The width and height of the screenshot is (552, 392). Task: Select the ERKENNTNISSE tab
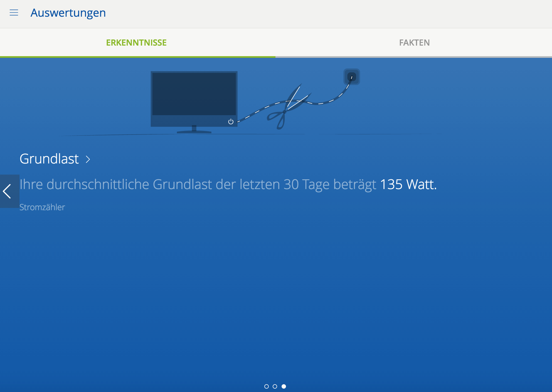(136, 43)
